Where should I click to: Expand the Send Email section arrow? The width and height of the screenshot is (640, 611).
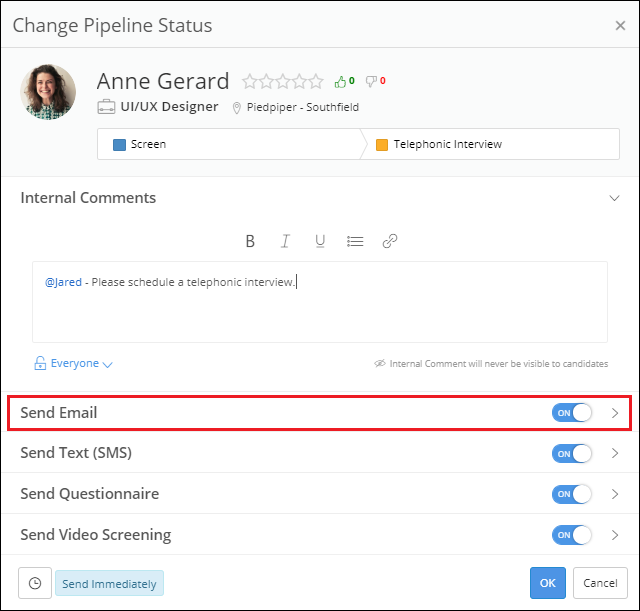(615, 413)
